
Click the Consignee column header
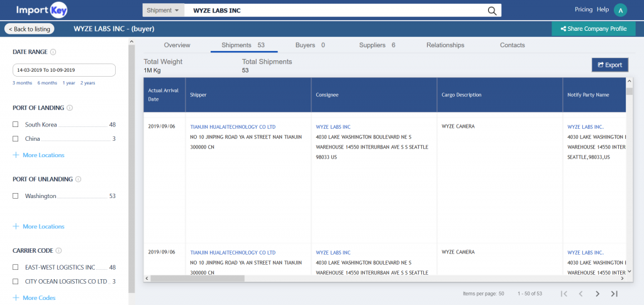(374, 95)
